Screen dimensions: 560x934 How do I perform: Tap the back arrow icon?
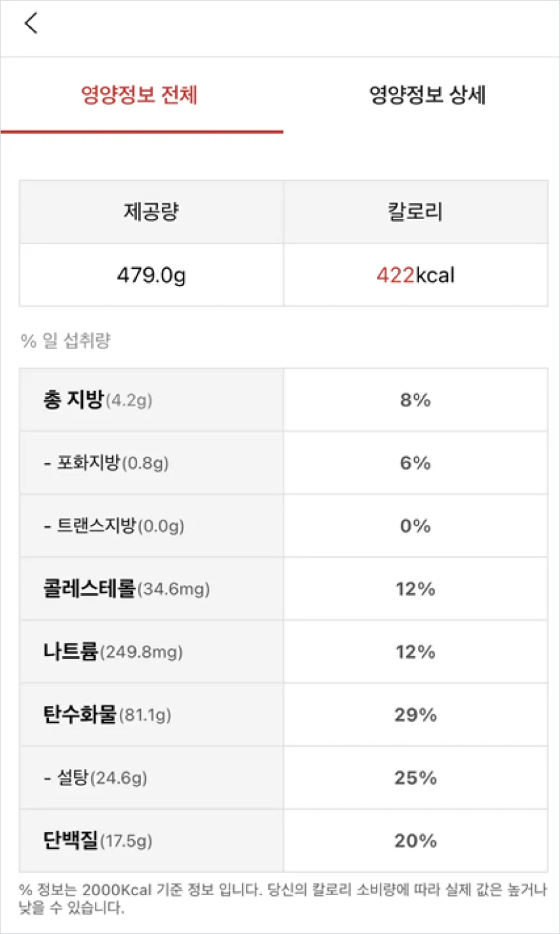(x=31, y=24)
